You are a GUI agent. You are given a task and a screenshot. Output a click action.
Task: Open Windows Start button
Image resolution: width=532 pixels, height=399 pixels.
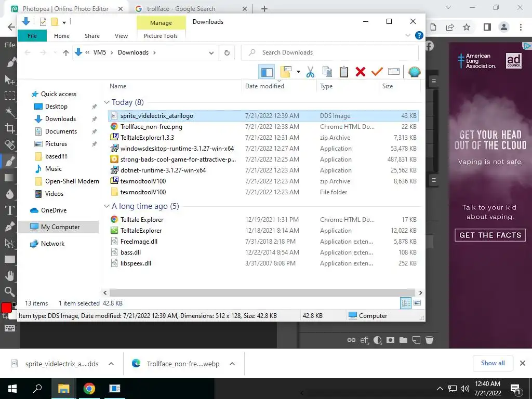(x=12, y=389)
